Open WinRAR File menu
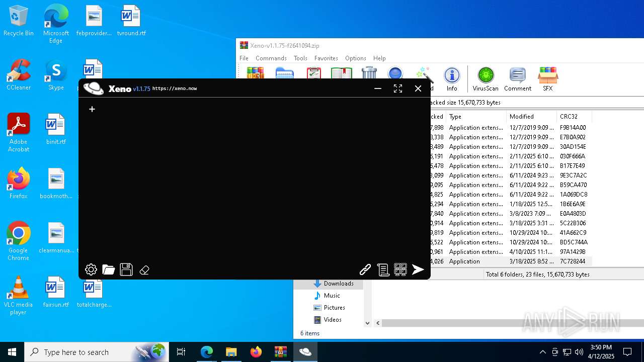 [x=244, y=58]
